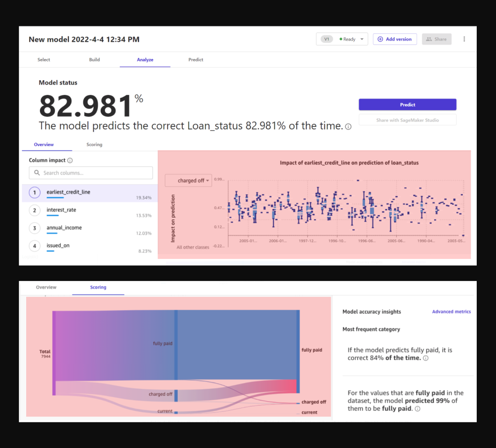The width and height of the screenshot is (496, 448).
Task: Click the right-side 'charged off' predicted label
Action: 314,402
